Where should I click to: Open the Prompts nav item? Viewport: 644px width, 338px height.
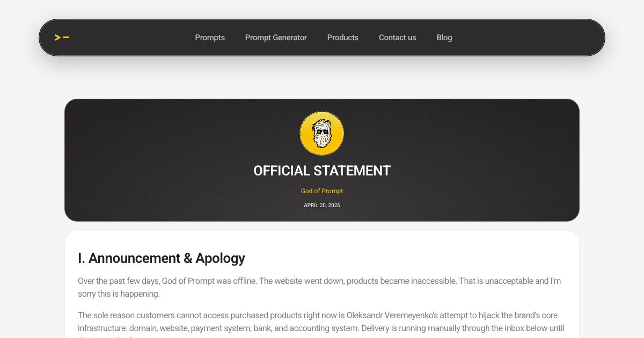click(210, 38)
